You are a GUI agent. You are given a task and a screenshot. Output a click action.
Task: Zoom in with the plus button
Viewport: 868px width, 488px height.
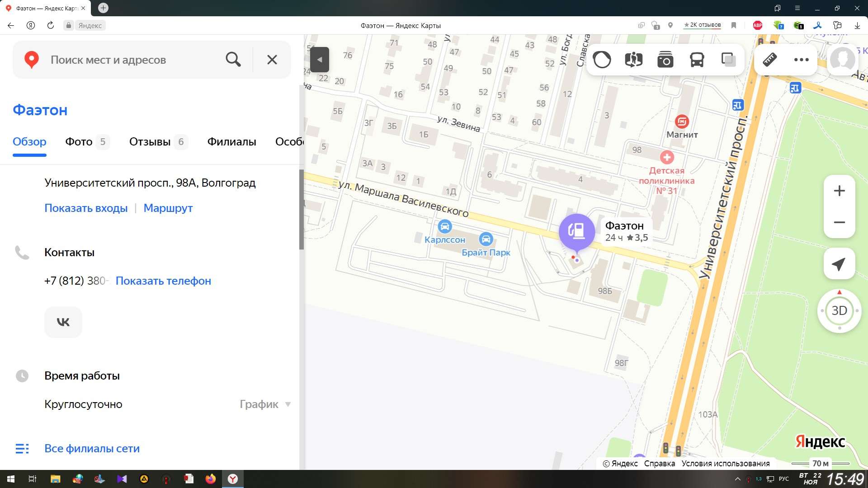pos(839,191)
